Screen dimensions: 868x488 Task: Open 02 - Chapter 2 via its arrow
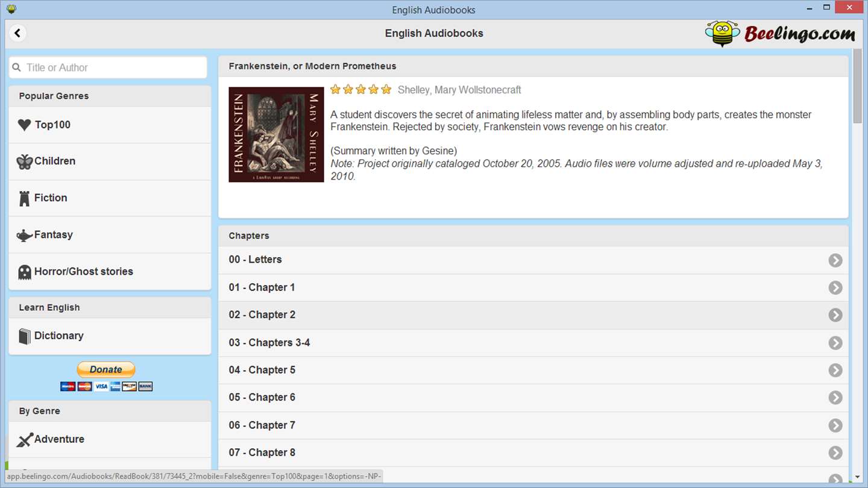click(835, 315)
